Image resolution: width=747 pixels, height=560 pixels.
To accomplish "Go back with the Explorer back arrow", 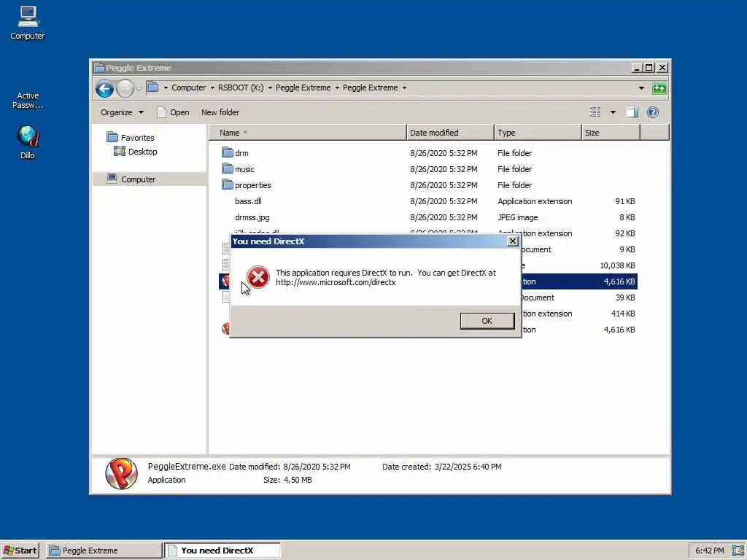I will (104, 88).
